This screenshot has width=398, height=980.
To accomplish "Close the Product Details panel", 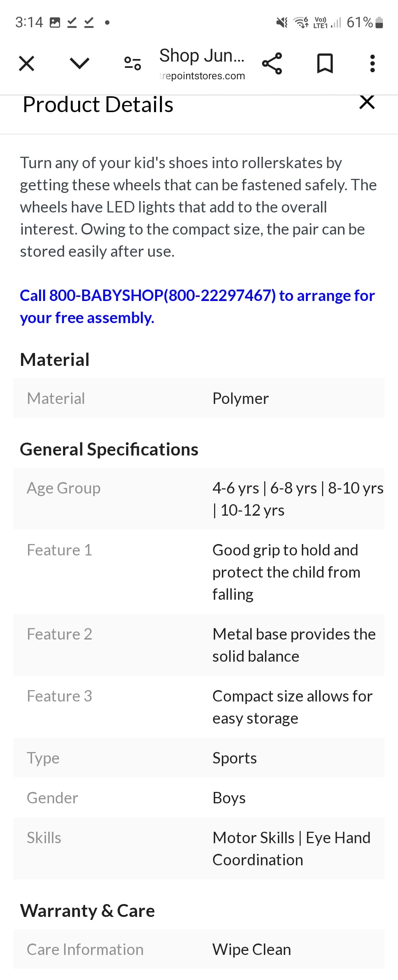I will pos(367,102).
